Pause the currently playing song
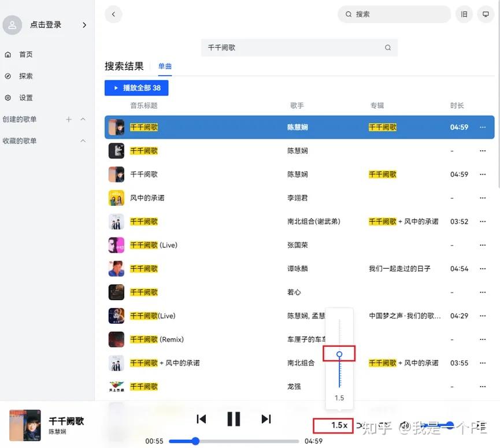 tap(234, 419)
